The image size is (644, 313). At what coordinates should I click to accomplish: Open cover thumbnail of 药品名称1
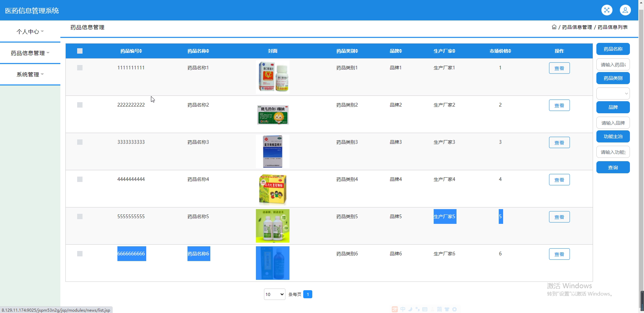273,77
